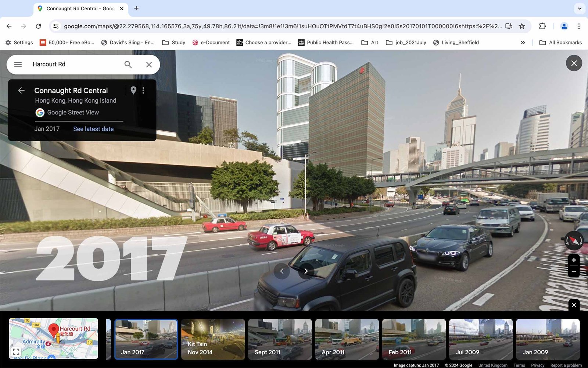
Task: Click the compass to reorient view
Action: [574, 241]
